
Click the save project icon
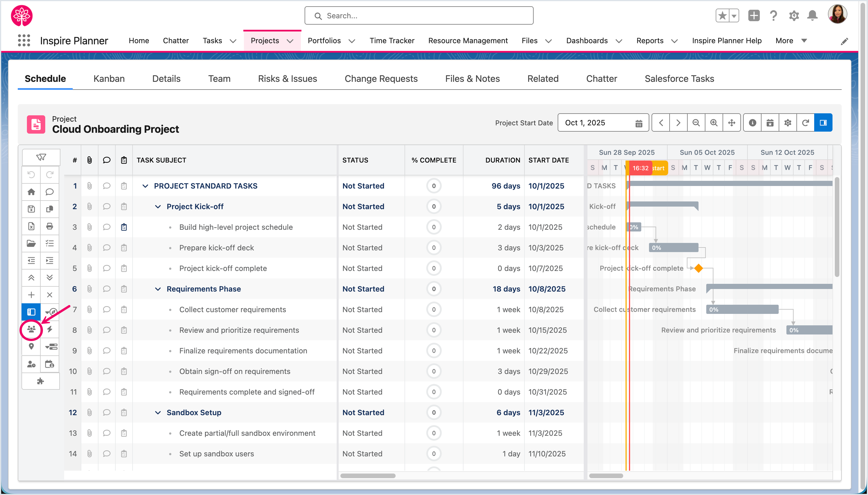click(31, 209)
